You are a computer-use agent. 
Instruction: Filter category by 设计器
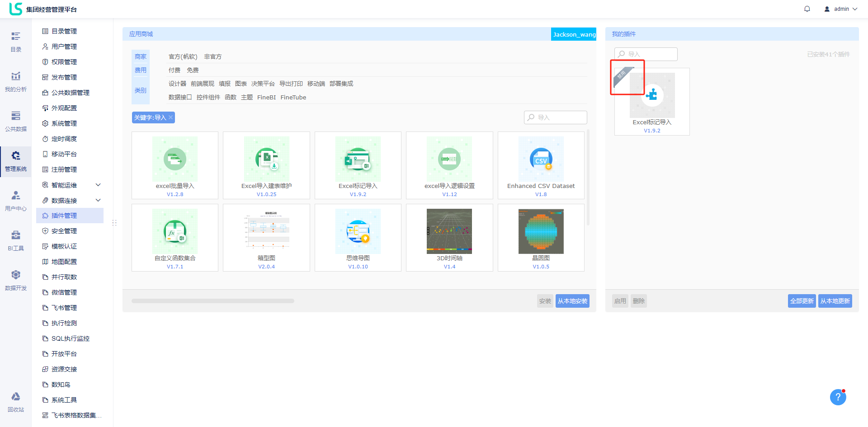point(177,84)
